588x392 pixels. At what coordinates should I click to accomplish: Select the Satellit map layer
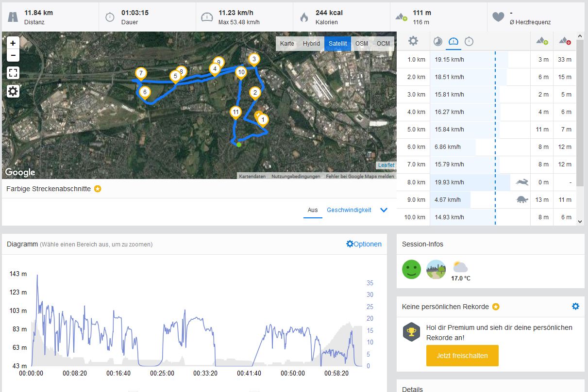click(x=337, y=44)
